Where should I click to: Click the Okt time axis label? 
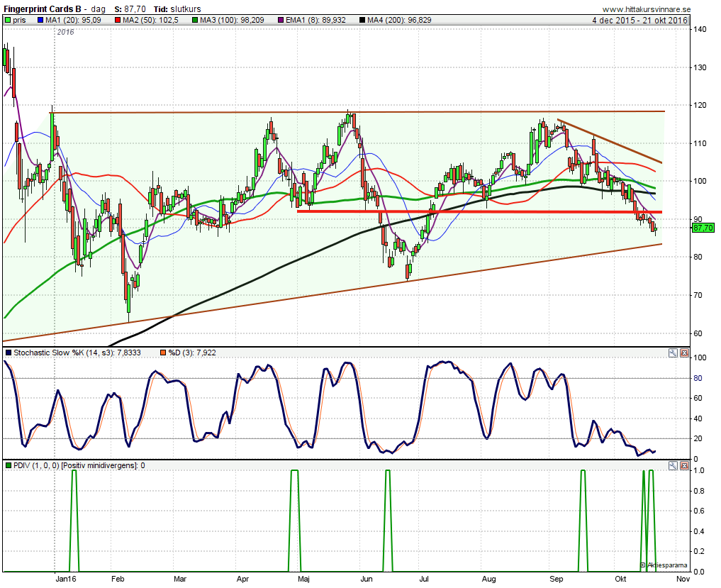(621, 579)
